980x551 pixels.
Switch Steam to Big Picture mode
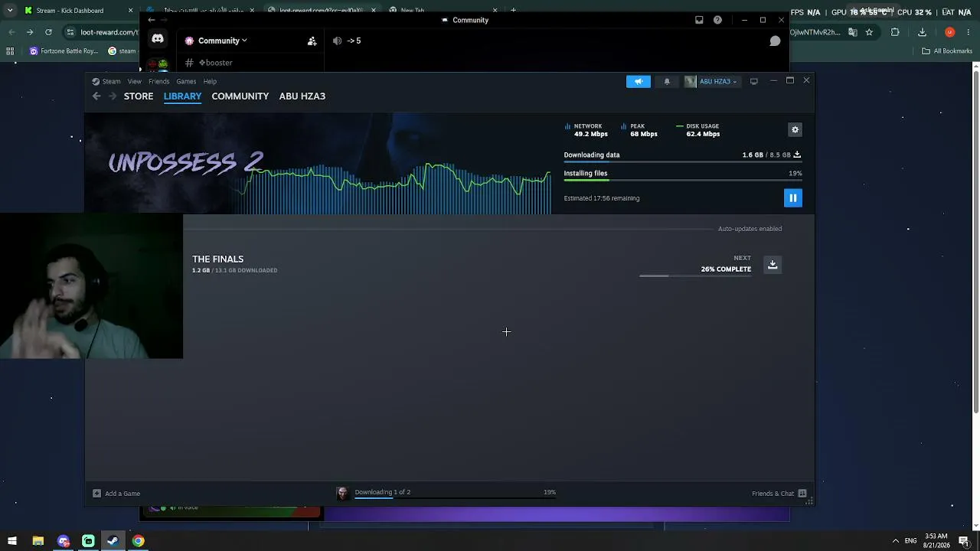(753, 81)
